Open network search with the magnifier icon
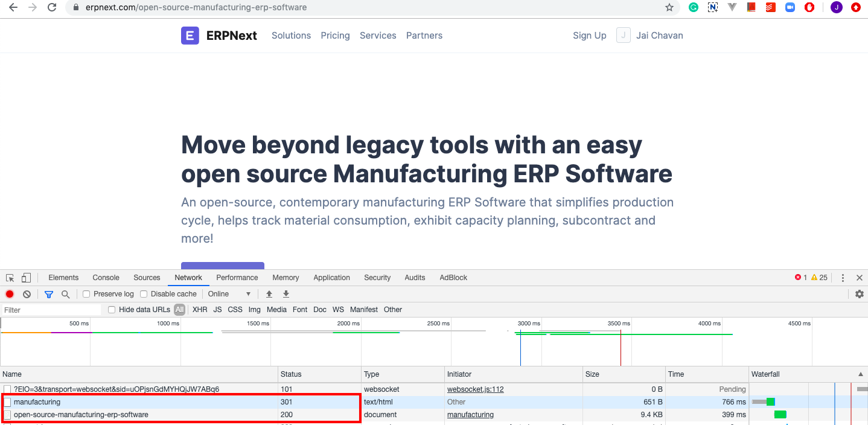868x425 pixels. click(x=65, y=294)
